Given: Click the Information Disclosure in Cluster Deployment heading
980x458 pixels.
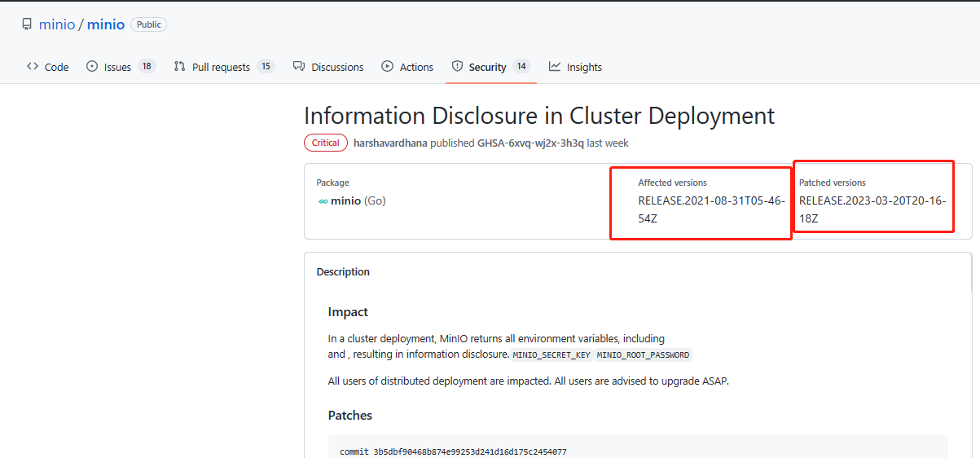Looking at the screenshot, I should pyautogui.click(x=539, y=116).
